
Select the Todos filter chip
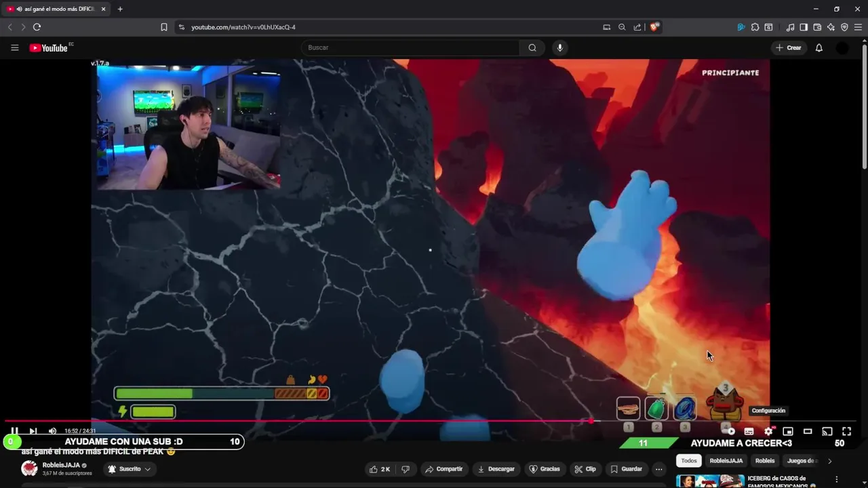(x=689, y=461)
